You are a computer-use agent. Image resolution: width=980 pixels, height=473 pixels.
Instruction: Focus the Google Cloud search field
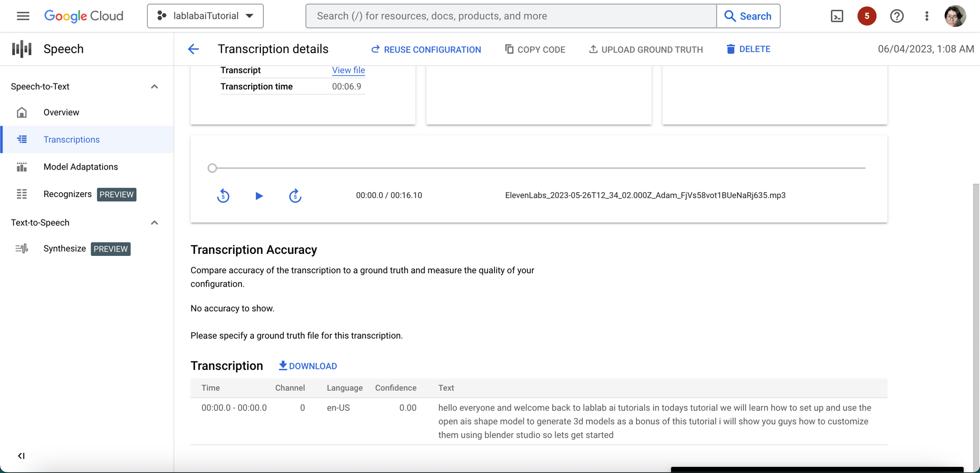(x=511, y=16)
